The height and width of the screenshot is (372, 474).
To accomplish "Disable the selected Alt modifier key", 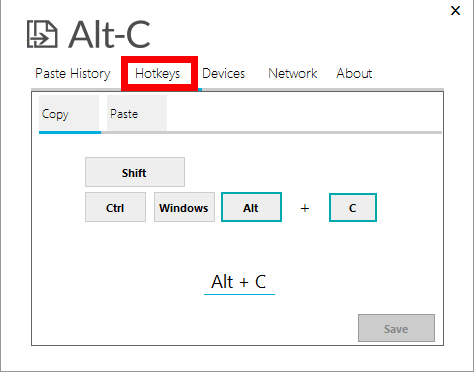I will coord(251,207).
